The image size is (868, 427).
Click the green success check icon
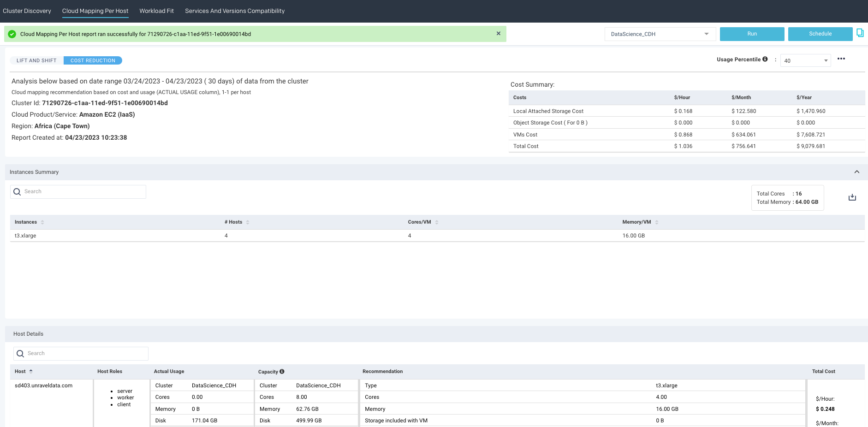(x=12, y=34)
